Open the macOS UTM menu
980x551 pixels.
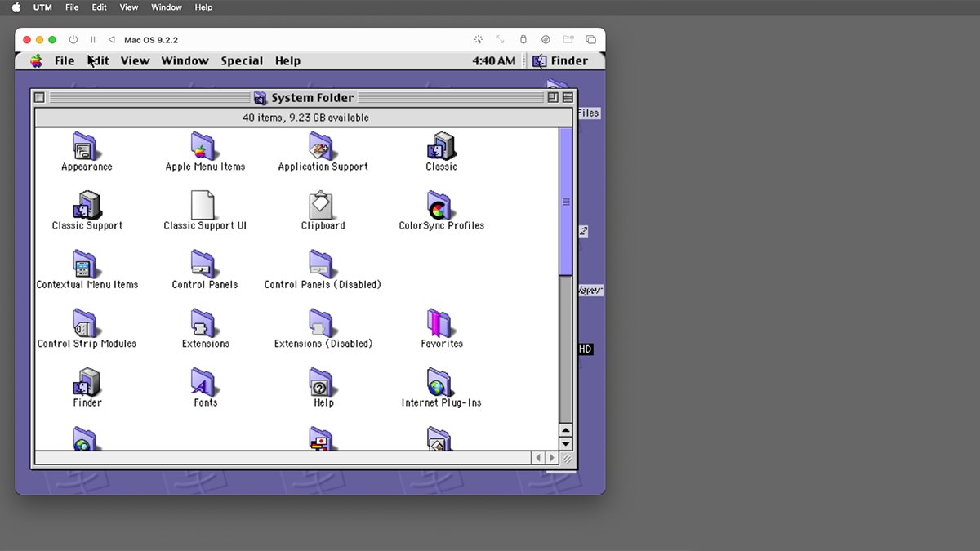point(42,7)
